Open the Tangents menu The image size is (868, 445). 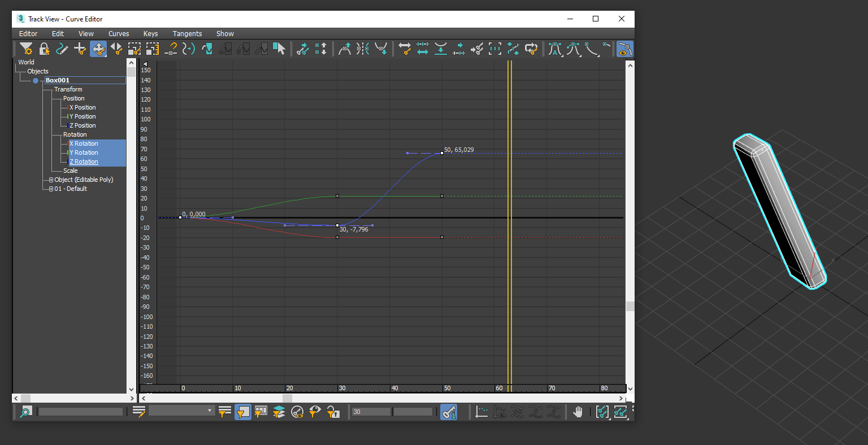tap(187, 33)
